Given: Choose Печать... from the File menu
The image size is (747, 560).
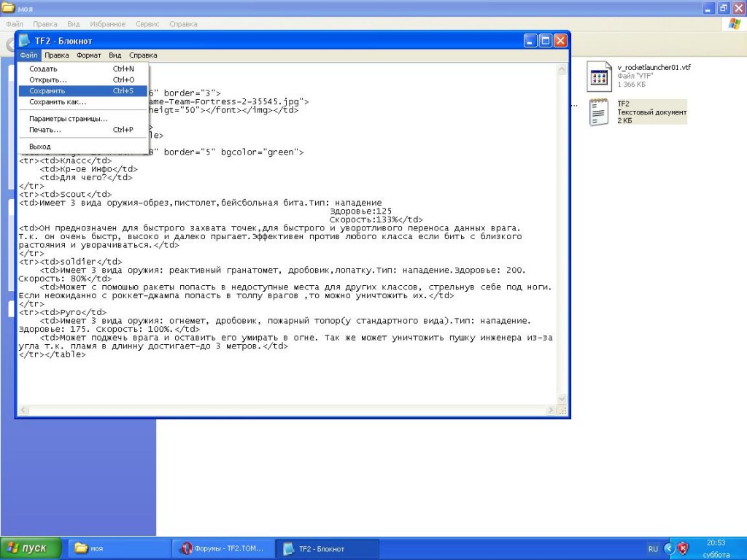Looking at the screenshot, I should pyautogui.click(x=83, y=130).
